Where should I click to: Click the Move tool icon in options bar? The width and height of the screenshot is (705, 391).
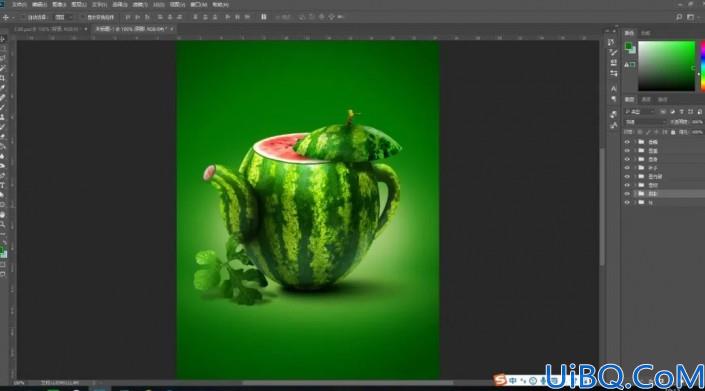6,17
